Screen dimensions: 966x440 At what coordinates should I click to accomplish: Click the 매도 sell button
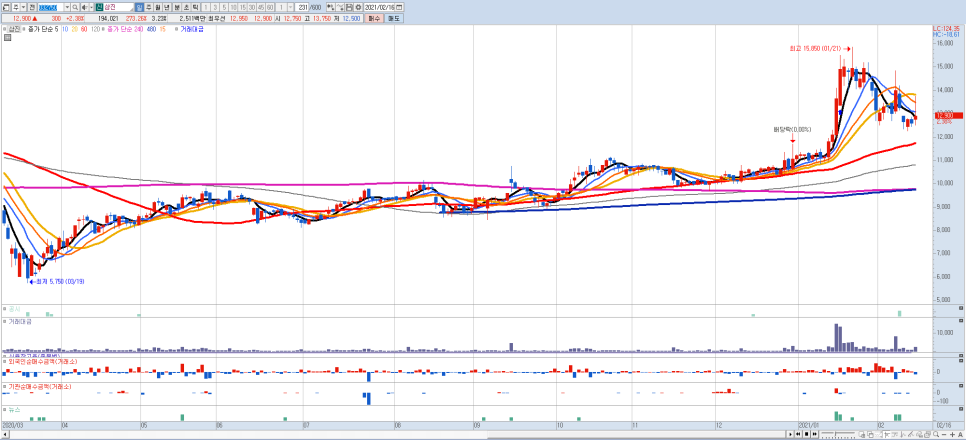(394, 18)
